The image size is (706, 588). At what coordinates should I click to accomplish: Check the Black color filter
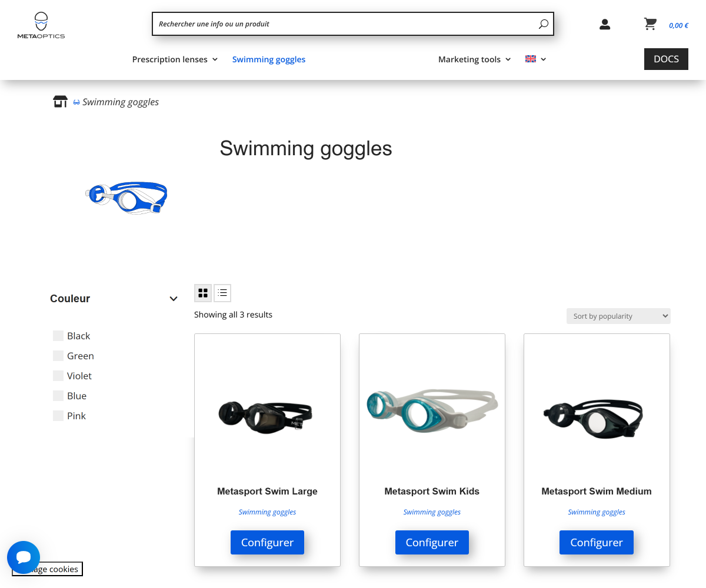tap(58, 336)
